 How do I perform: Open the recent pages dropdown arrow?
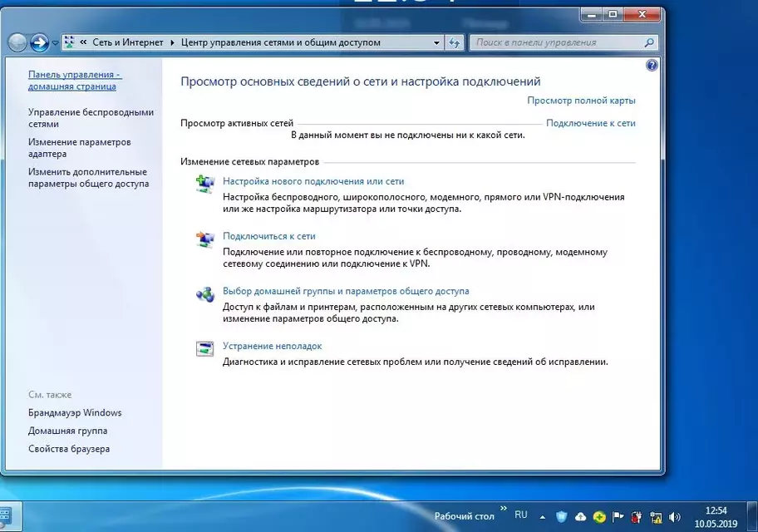click(55, 42)
